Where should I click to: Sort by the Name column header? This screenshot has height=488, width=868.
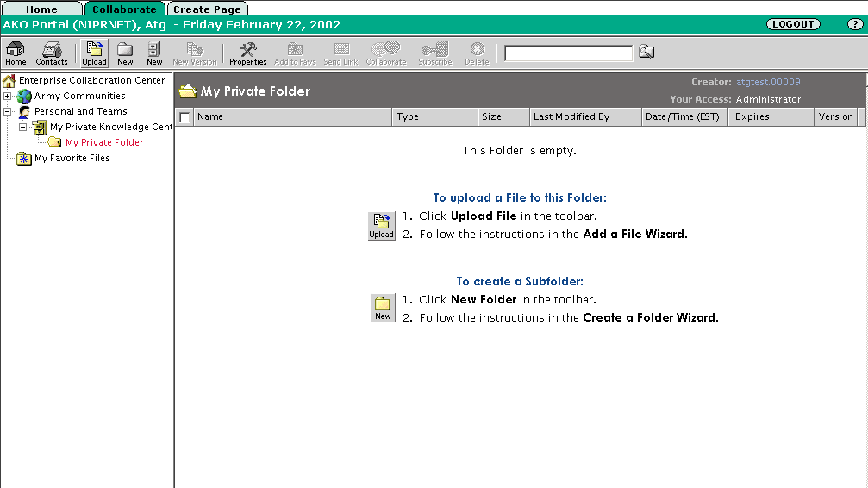[210, 117]
